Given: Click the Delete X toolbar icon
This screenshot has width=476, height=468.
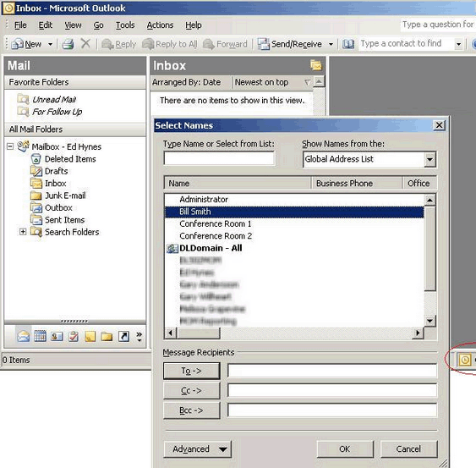Looking at the screenshot, I should click(x=85, y=44).
